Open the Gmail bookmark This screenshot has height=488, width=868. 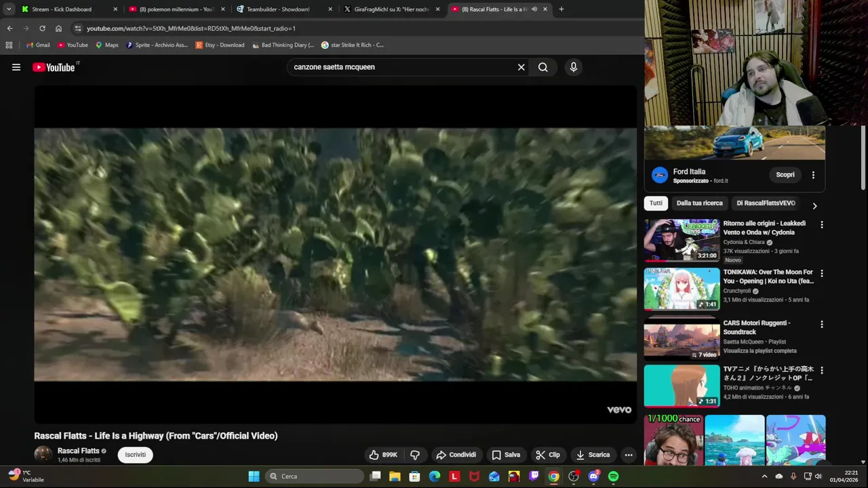point(38,45)
